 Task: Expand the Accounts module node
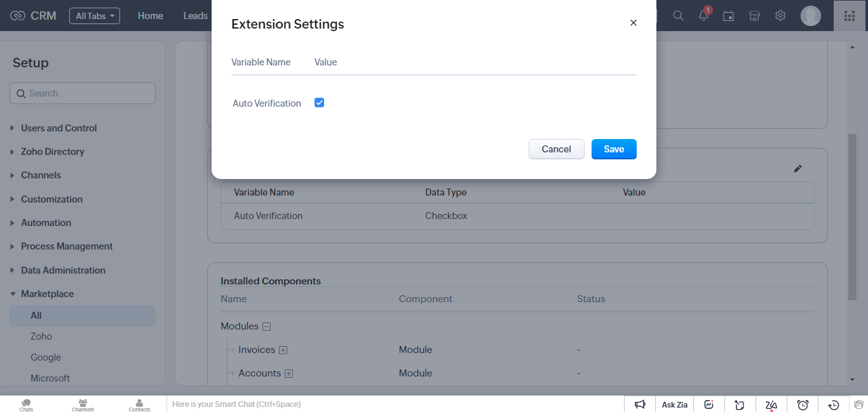(x=288, y=373)
